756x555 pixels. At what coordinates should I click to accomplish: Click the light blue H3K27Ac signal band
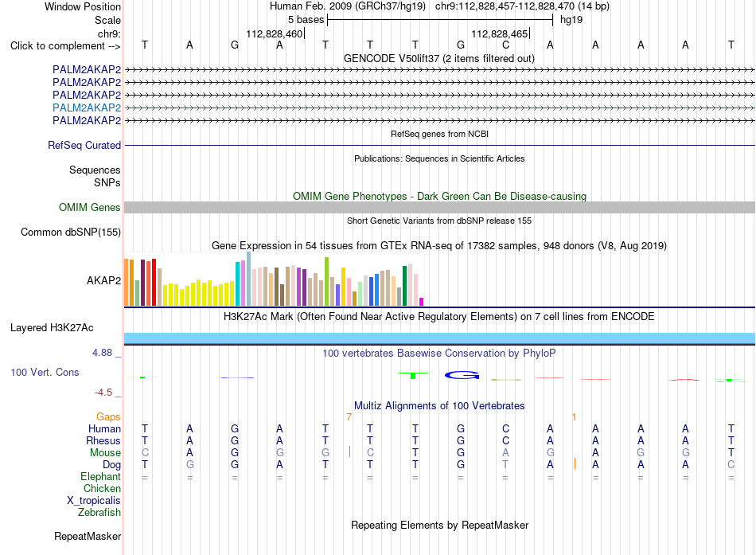(439, 338)
